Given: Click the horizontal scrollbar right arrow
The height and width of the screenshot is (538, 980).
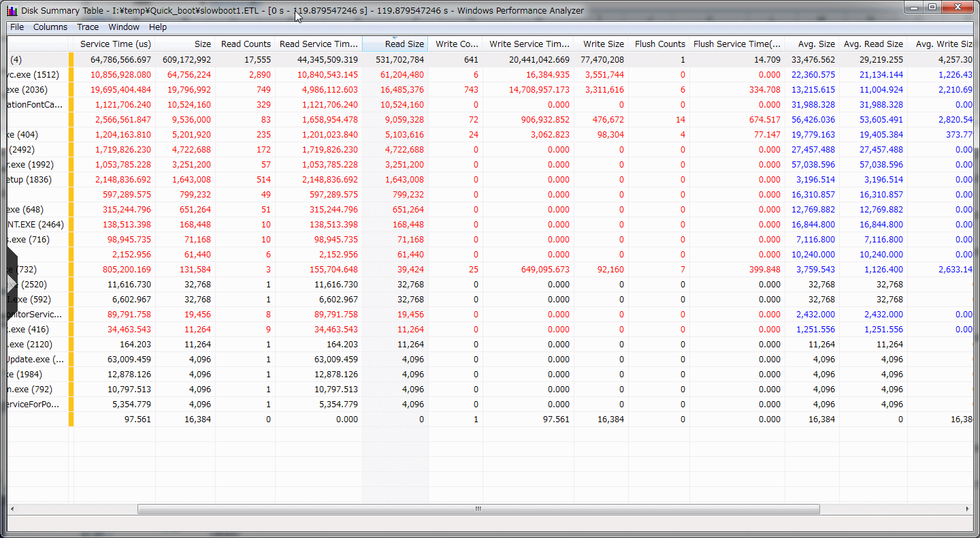Looking at the screenshot, I should coord(967,509).
